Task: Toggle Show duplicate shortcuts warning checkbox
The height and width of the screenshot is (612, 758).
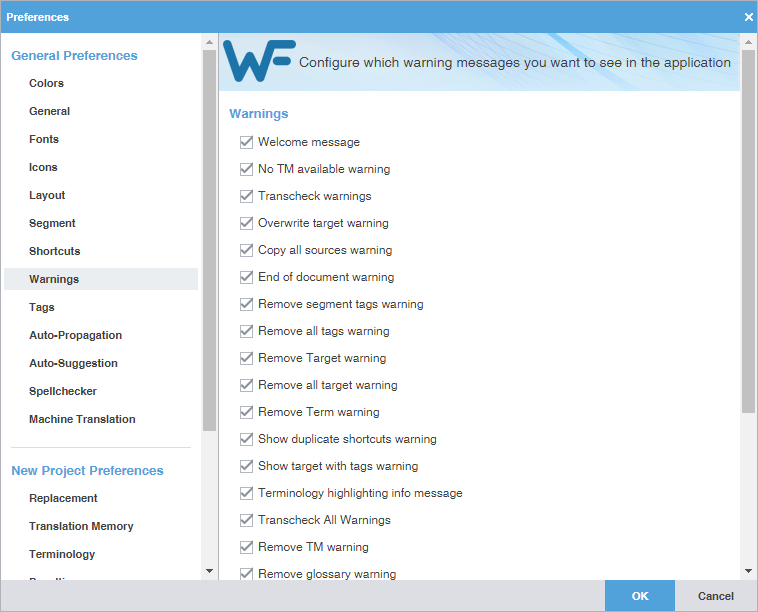Action: [247, 439]
